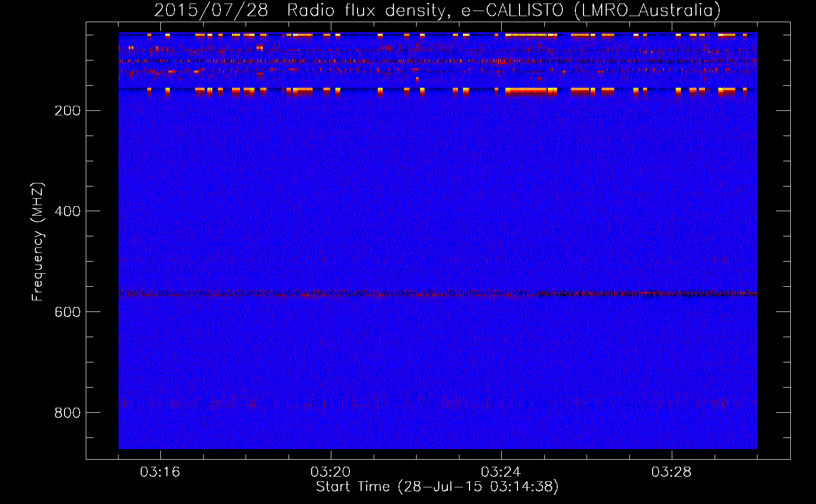816x504 pixels.
Task: Click the 03:20 time tick label
Action: click(x=331, y=472)
